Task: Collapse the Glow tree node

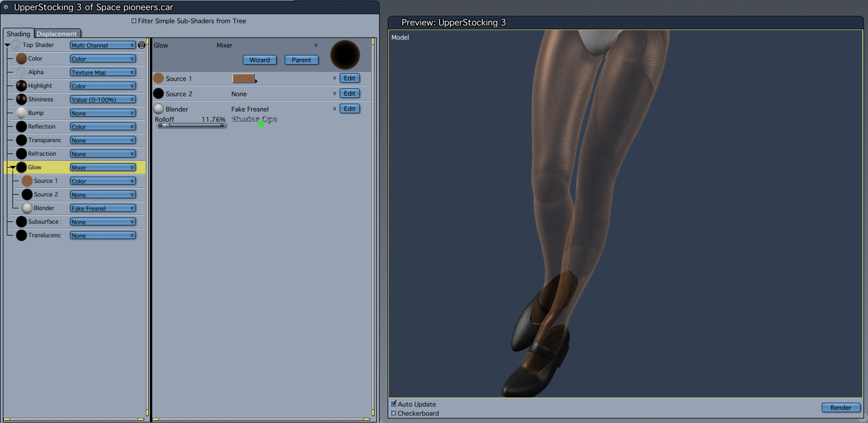Action: 13,167
